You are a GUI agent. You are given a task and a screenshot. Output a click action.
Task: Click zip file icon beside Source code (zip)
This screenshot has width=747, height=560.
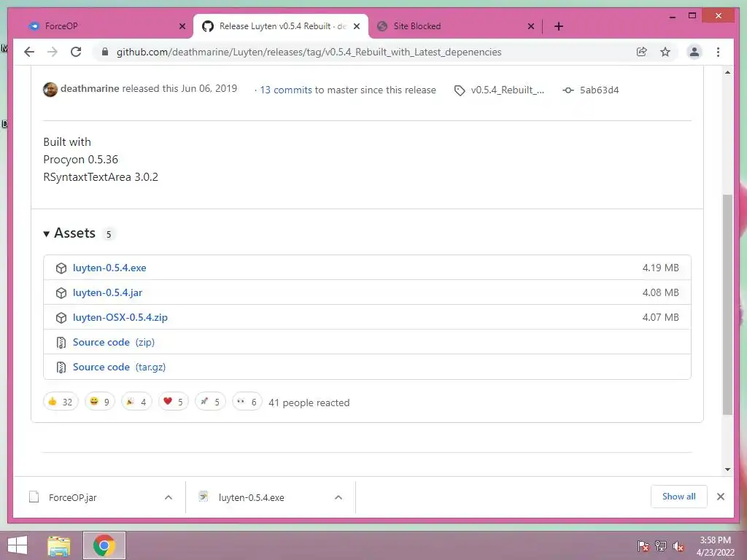(x=61, y=343)
